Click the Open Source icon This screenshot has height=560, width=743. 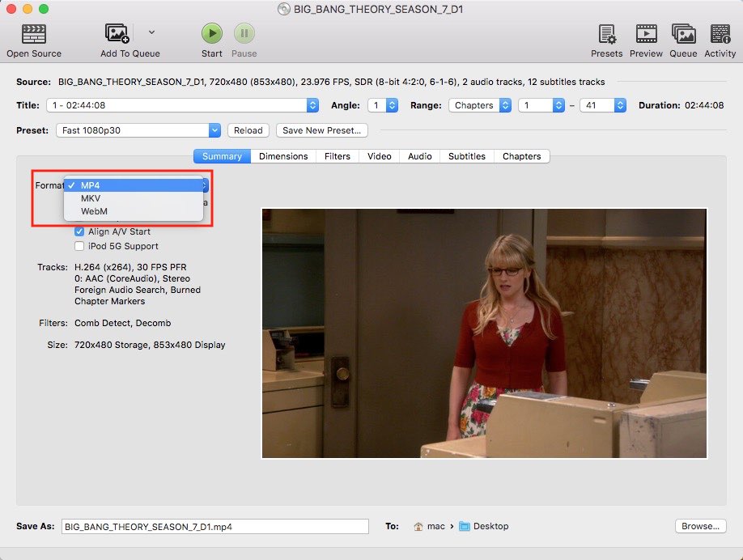[32, 32]
